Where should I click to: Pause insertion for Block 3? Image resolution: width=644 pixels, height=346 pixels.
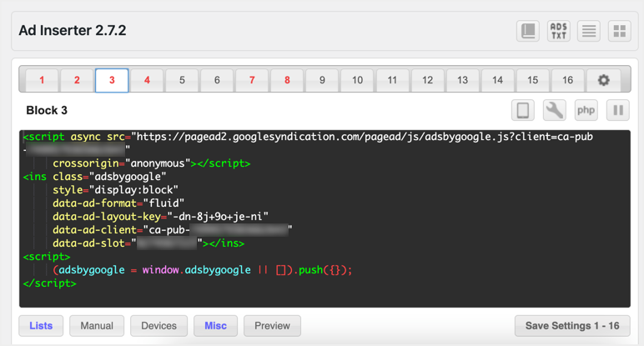(618, 110)
